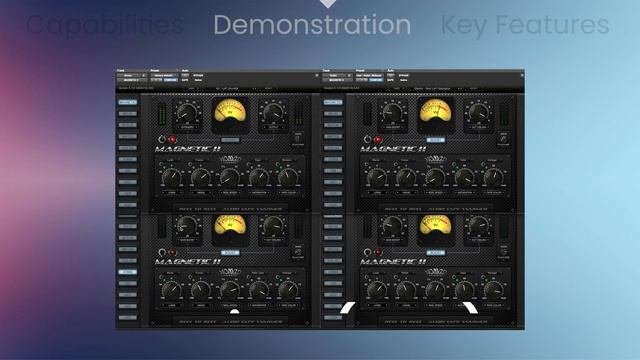
Task: Click the Lows knob in upper-left Magnetic II
Action: pos(172,177)
